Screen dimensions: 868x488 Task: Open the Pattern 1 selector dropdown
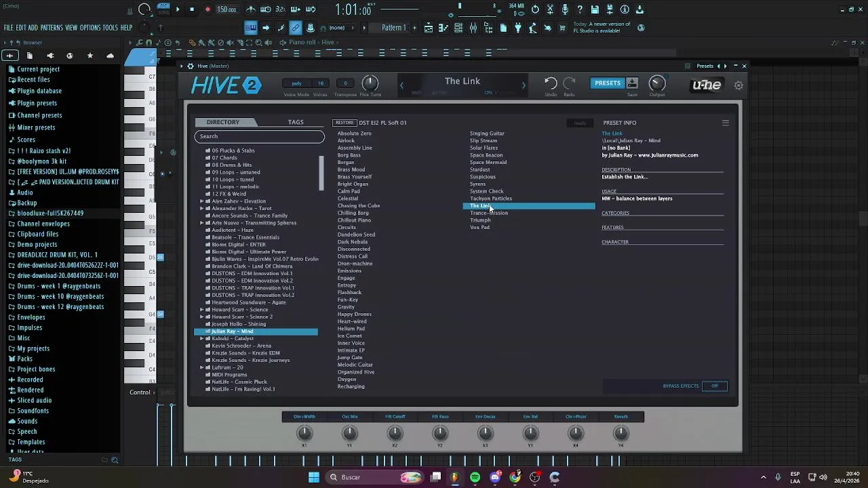point(394,28)
